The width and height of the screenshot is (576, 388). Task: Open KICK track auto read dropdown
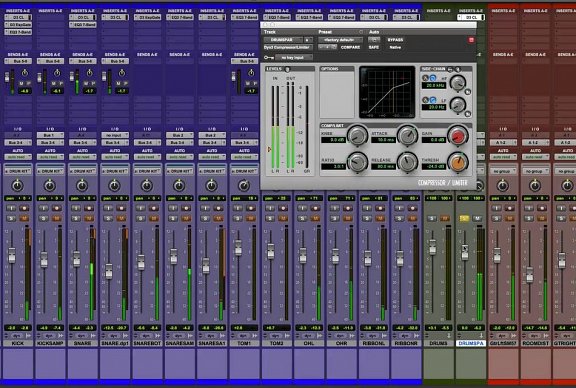pyautogui.click(x=18, y=157)
